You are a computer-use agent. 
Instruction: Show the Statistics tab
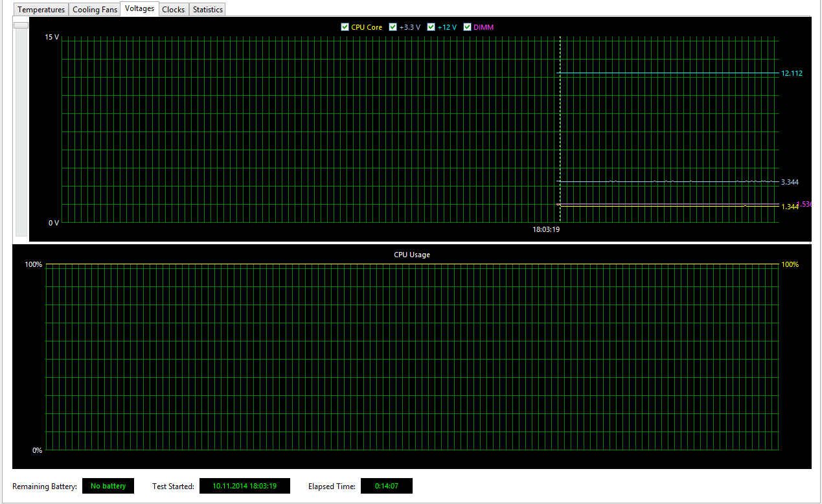pyautogui.click(x=207, y=10)
